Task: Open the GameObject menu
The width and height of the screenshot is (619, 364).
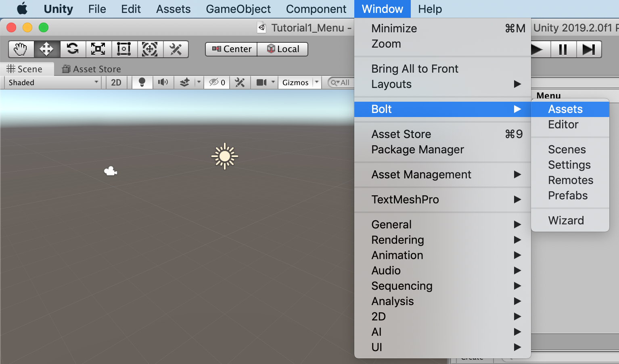Action: coord(238,9)
